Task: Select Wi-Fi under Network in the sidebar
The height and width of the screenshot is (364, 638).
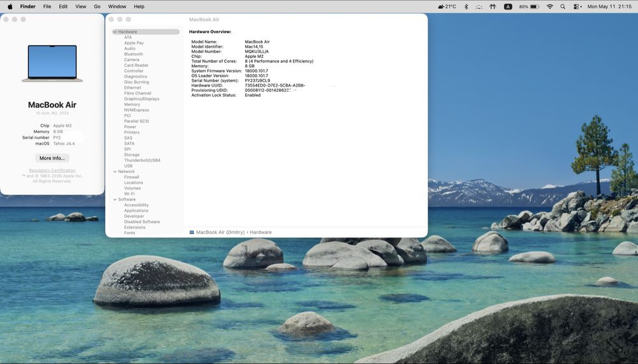Action: (x=130, y=194)
